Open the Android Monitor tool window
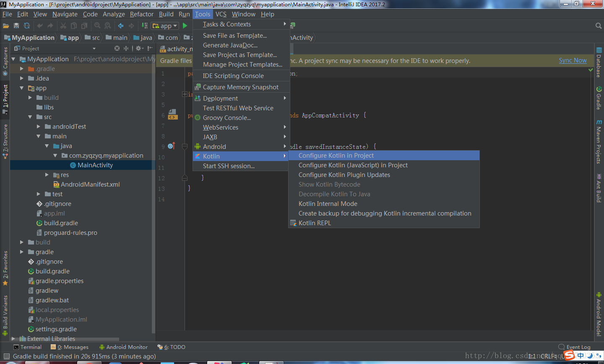 point(123,347)
